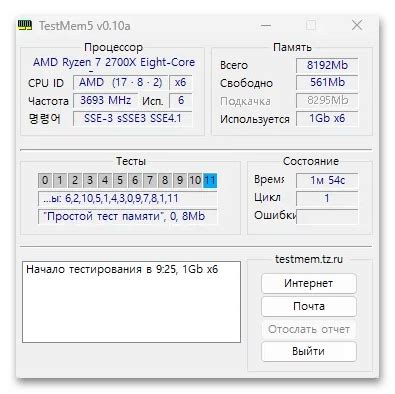Click the AMD Ryzen 7 2700X processor name
Image resolution: width=395 pixels, height=394 pixels.
tap(114, 62)
